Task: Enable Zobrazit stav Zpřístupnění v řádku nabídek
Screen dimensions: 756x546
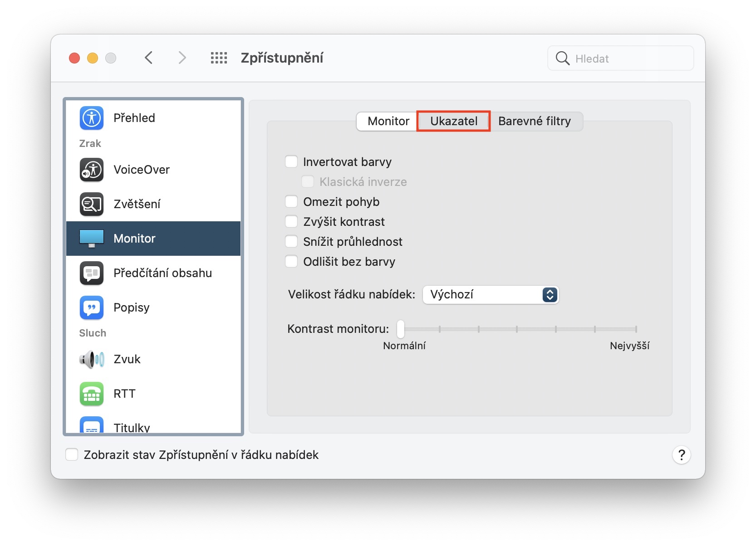Action: (x=72, y=455)
